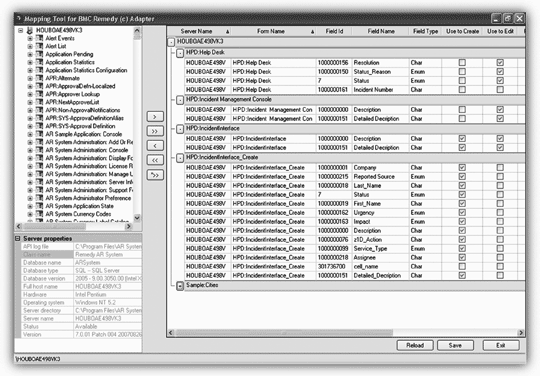Click grid scrollbar right arrow
This screenshot has height=376, width=540.
(x=521, y=333)
